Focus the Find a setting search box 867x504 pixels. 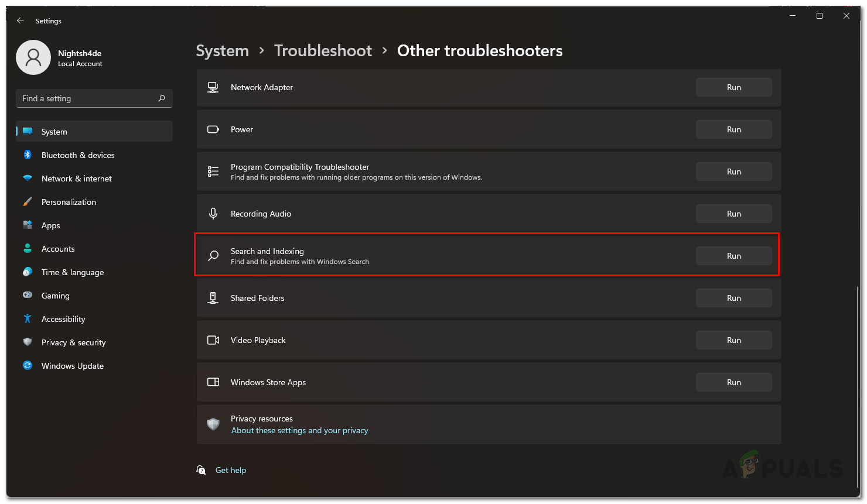[88, 98]
